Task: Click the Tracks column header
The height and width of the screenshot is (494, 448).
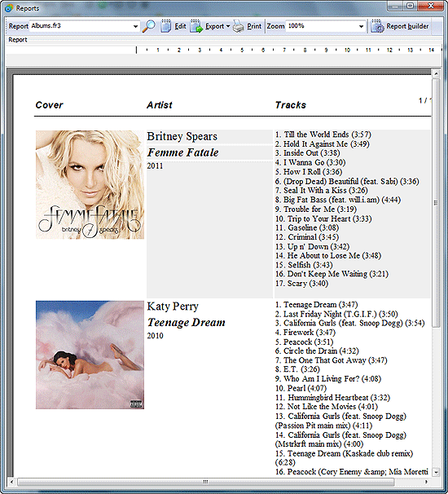Action: click(x=290, y=105)
